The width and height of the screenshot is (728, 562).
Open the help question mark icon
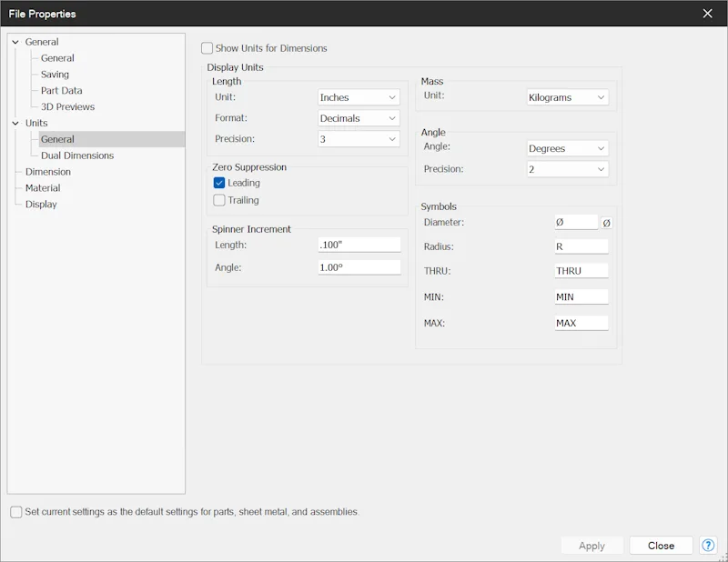(x=708, y=546)
